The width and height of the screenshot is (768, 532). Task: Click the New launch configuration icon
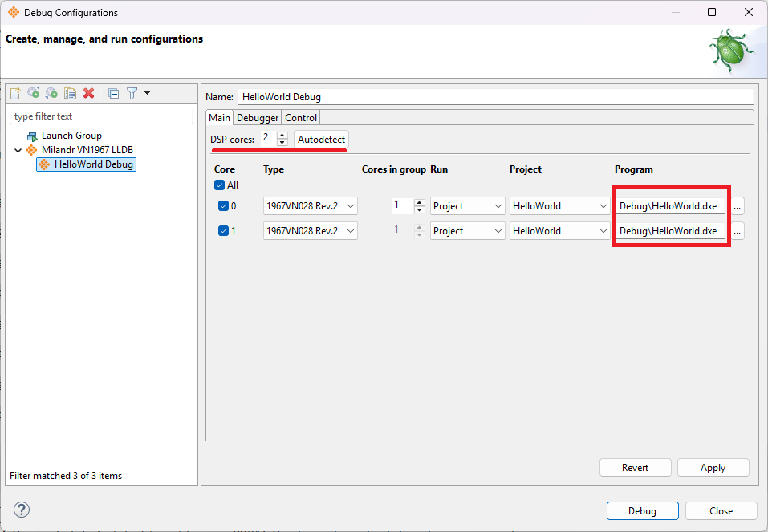[x=15, y=93]
